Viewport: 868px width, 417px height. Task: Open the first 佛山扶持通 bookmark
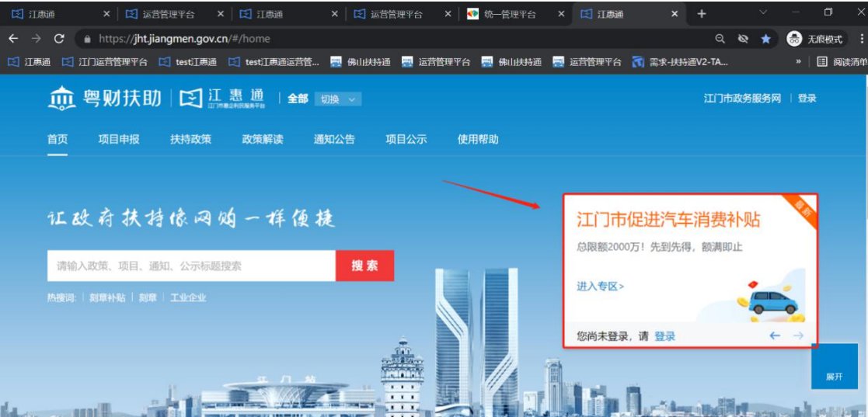coord(361,62)
